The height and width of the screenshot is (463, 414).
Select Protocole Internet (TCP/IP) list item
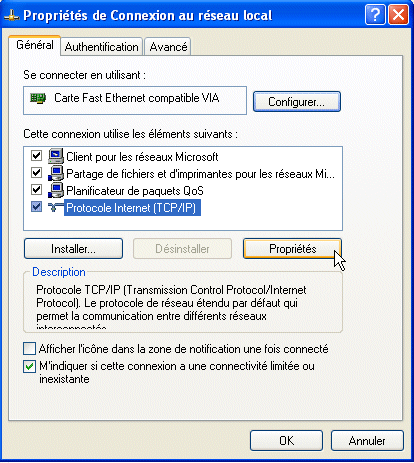point(132,208)
